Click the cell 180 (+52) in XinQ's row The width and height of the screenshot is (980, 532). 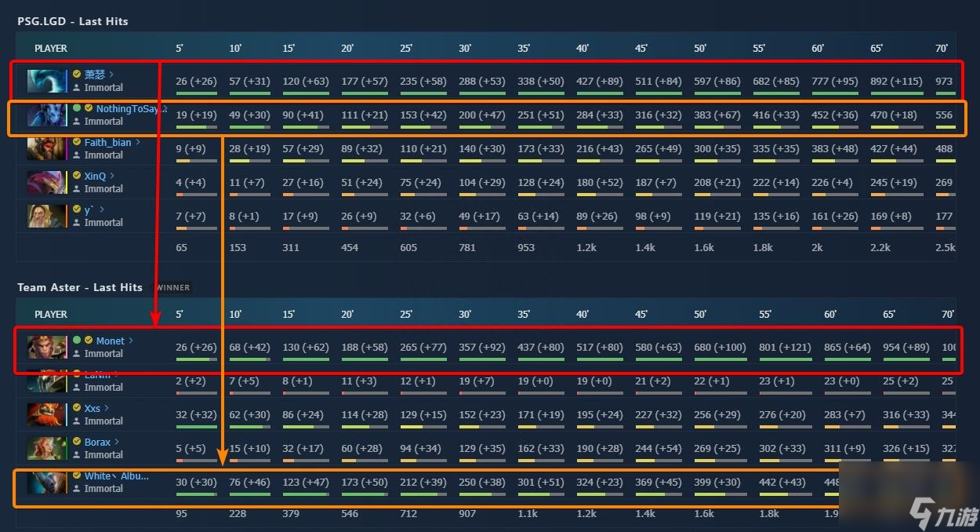point(600,182)
